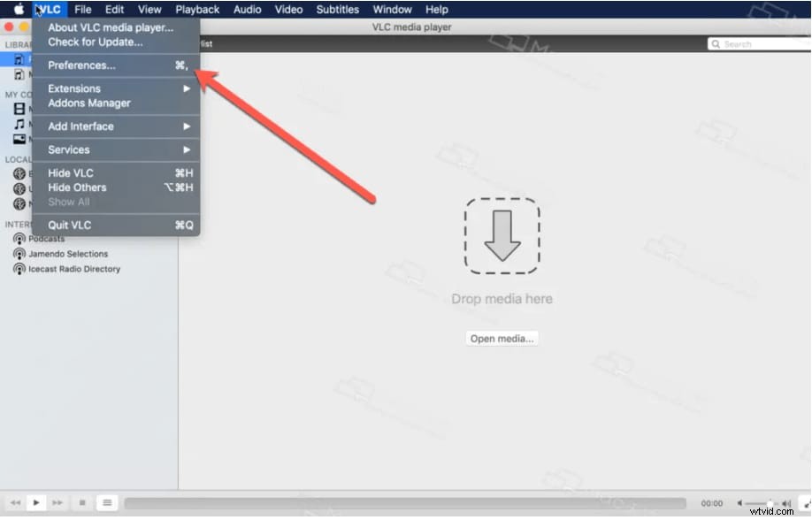The image size is (812, 520).
Task: Open the Subtitles menu
Action: tap(337, 9)
